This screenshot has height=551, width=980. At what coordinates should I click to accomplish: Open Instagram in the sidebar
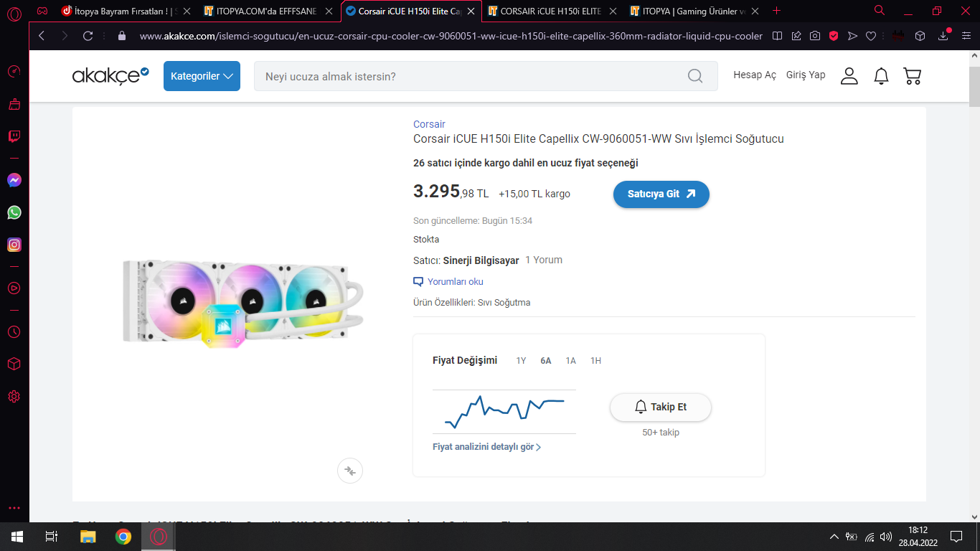pos(14,245)
